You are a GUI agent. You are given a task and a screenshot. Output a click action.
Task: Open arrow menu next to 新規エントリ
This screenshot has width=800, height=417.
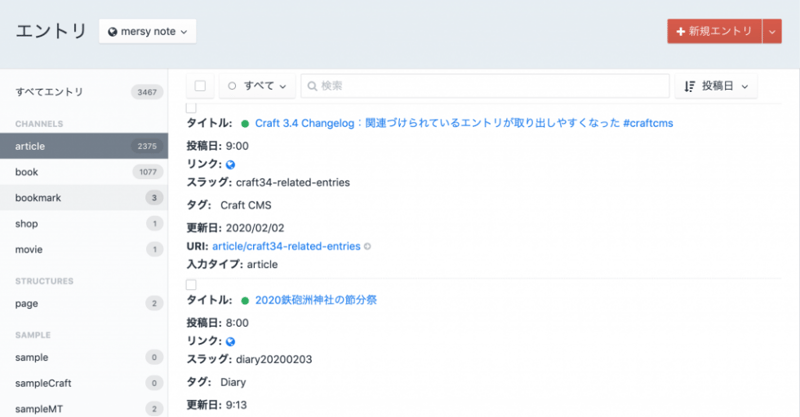click(x=771, y=31)
